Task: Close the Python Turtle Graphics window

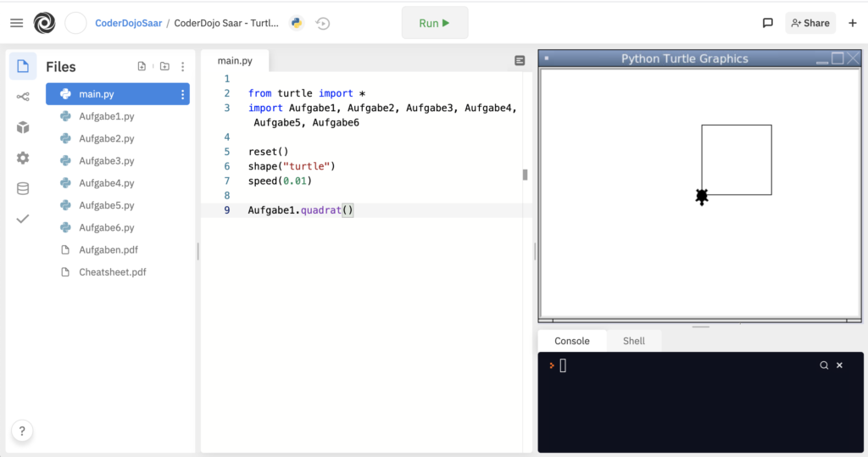Action: (853, 59)
